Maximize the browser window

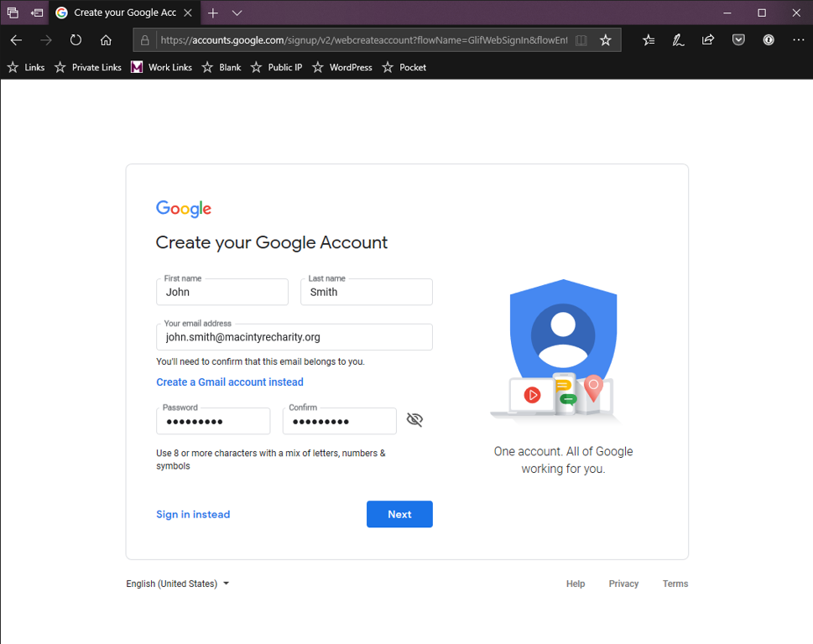pos(762,13)
